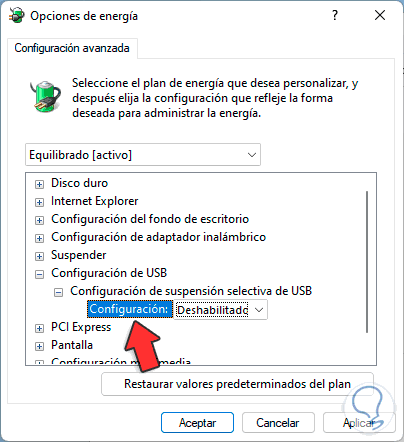
Task: Open help with the question mark icon
Action: pos(335,15)
